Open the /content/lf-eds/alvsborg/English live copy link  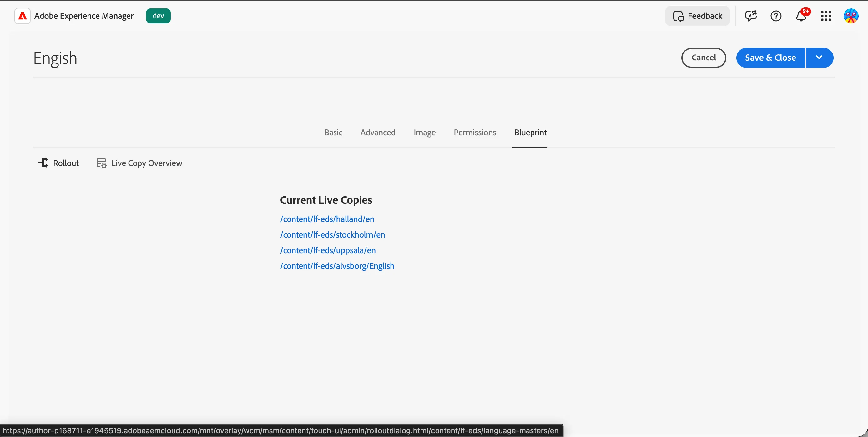pos(337,266)
